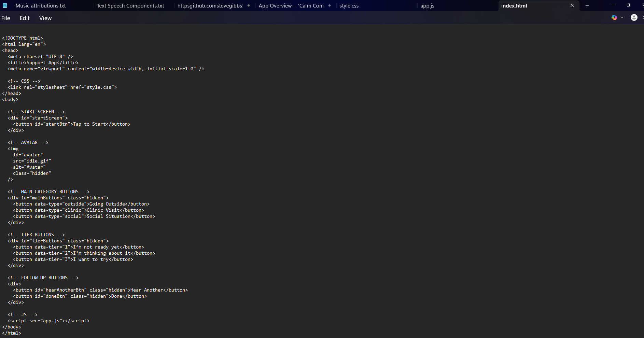Click the FOLLOW-UP BUTTONS comment line
644x338 pixels.
[x=43, y=278]
